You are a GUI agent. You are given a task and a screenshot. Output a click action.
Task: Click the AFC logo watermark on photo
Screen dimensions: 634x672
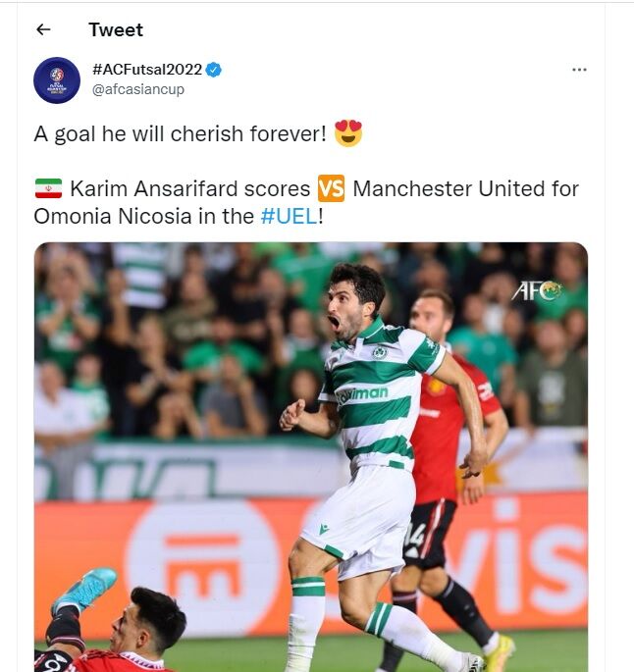click(536, 290)
